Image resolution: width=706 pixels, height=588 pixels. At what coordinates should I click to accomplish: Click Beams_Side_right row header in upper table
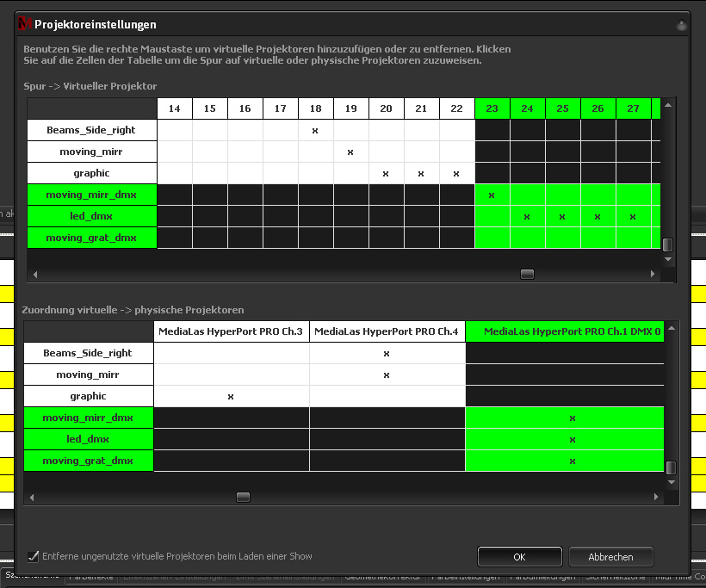(x=92, y=130)
